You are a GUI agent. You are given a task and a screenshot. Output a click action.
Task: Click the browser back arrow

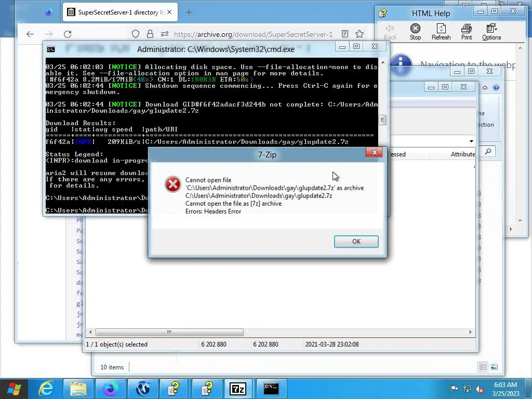(30, 34)
